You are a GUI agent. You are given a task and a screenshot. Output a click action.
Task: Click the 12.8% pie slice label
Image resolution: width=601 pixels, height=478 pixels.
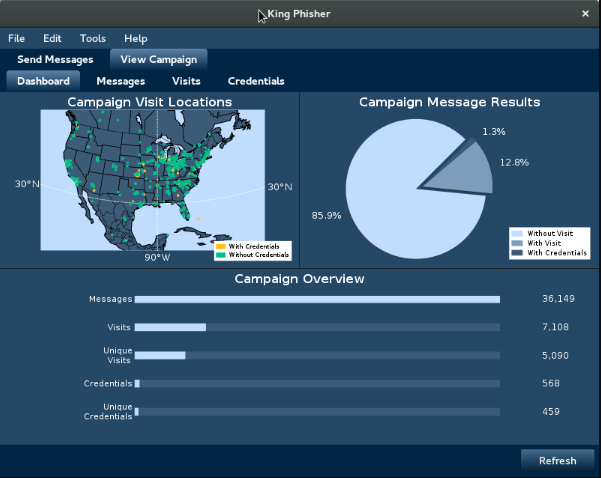[514, 163]
